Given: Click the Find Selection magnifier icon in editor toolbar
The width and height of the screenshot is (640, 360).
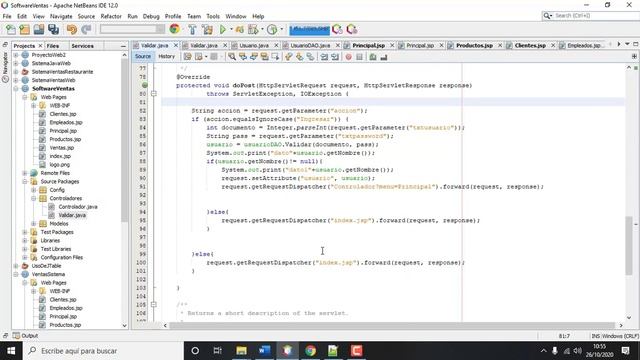Looking at the screenshot, I should coord(232,57).
